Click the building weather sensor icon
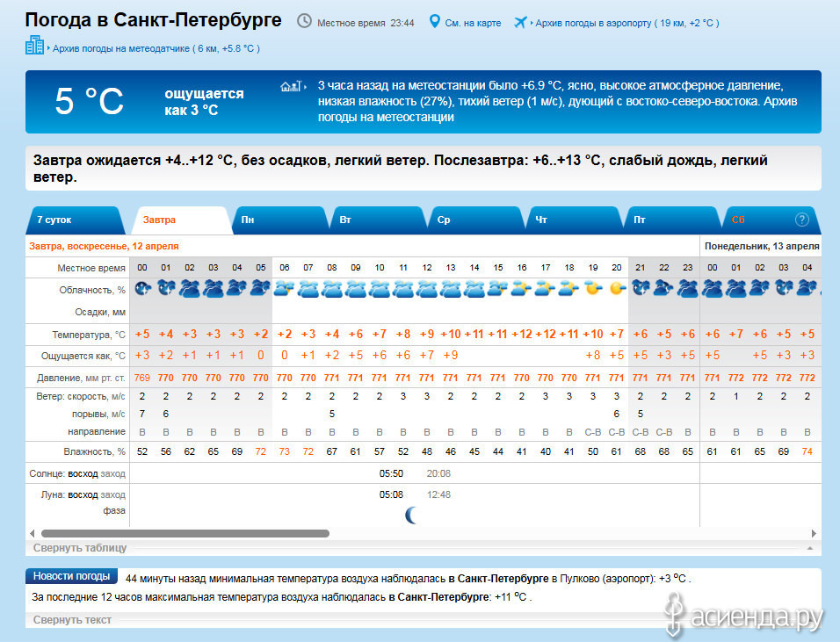This screenshot has width=840, height=642. click(x=34, y=47)
